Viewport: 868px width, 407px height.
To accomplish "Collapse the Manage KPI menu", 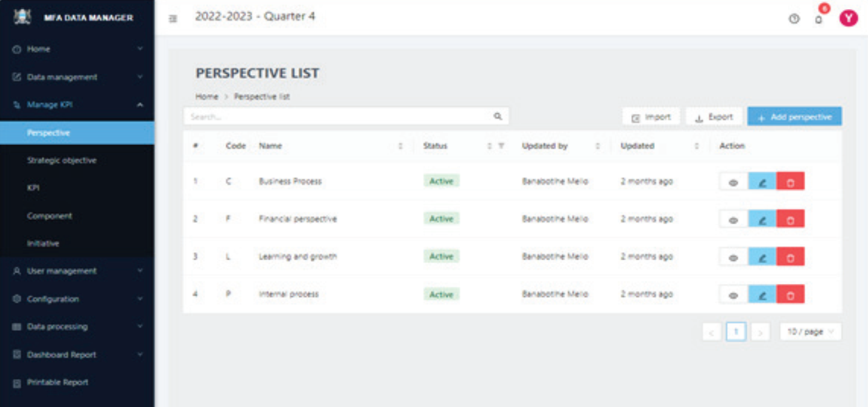I will click(77, 105).
